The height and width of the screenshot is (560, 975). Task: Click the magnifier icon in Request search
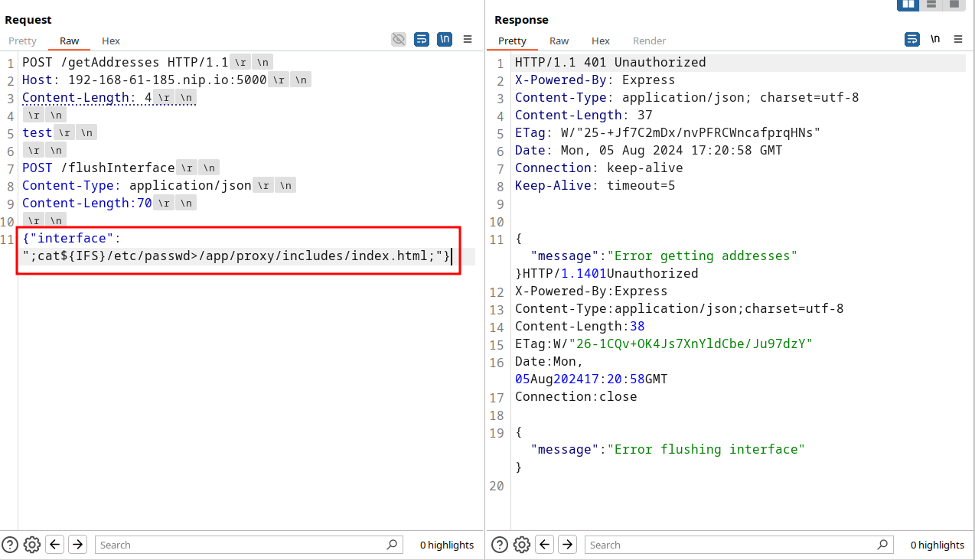click(x=393, y=545)
